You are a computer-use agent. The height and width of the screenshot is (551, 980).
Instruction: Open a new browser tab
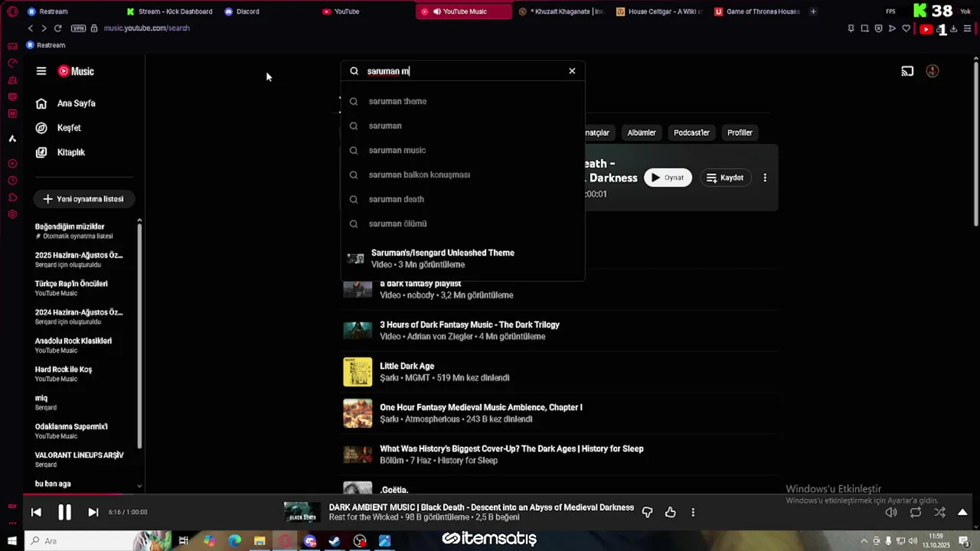813,11
